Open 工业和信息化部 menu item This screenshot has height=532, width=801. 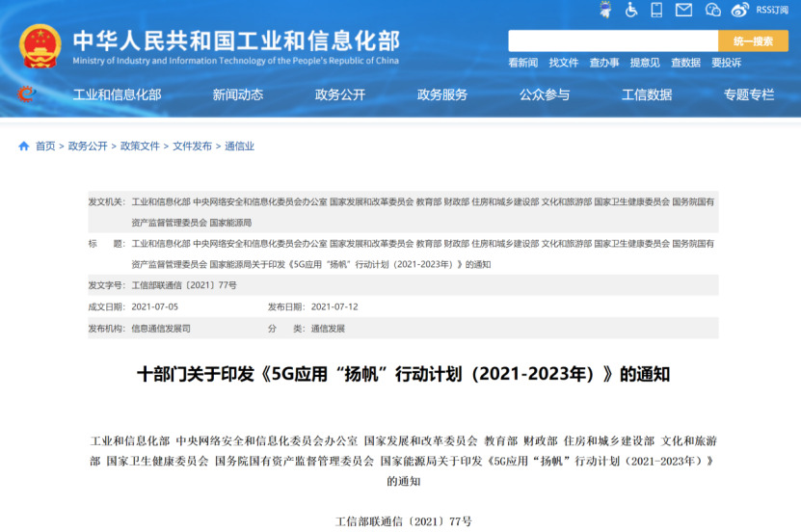click(x=117, y=95)
